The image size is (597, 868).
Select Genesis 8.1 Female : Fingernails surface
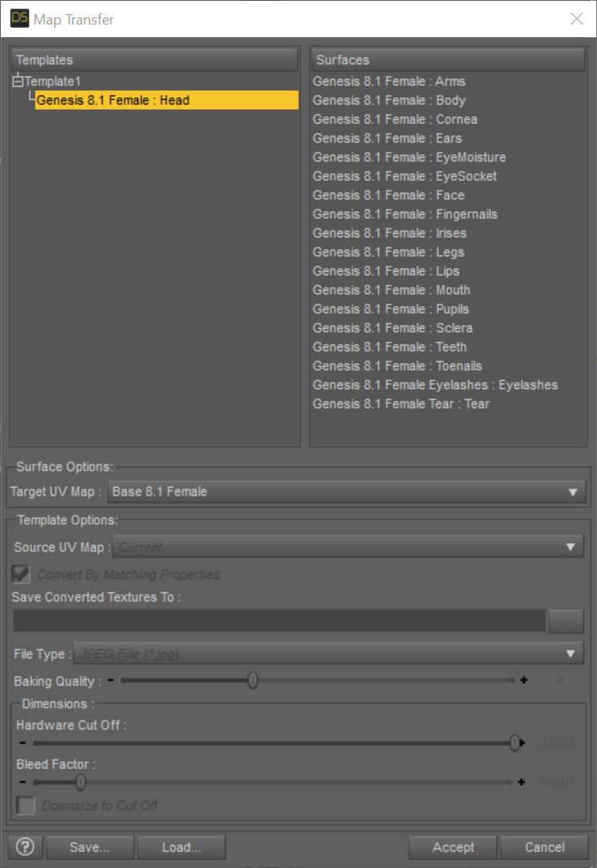405,213
